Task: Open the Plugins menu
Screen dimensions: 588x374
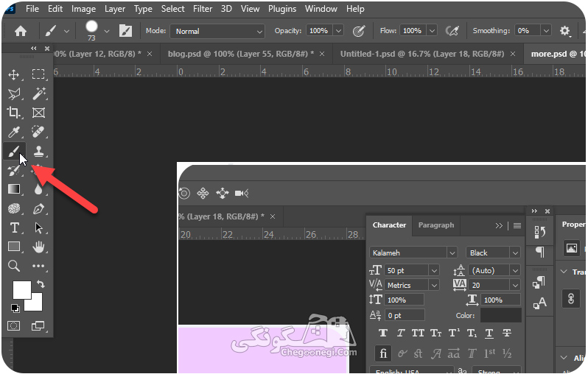Action: [282, 9]
